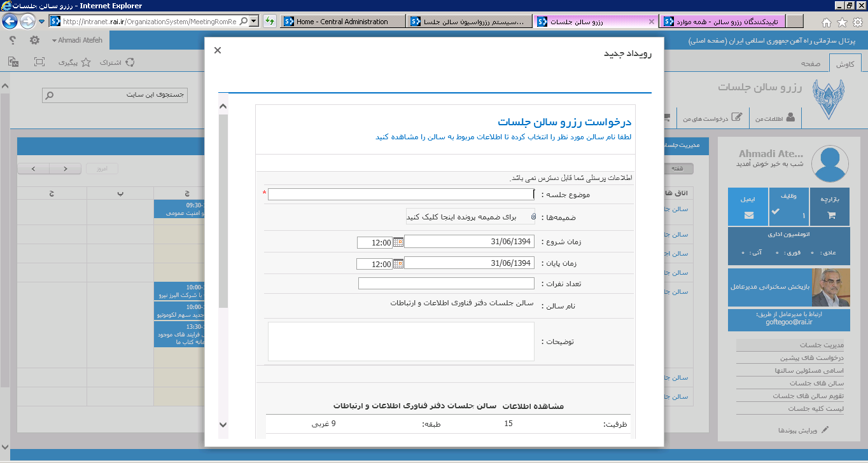The height and width of the screenshot is (463, 868).
Task: Open the وظایف tasks tile
Action: (x=788, y=206)
